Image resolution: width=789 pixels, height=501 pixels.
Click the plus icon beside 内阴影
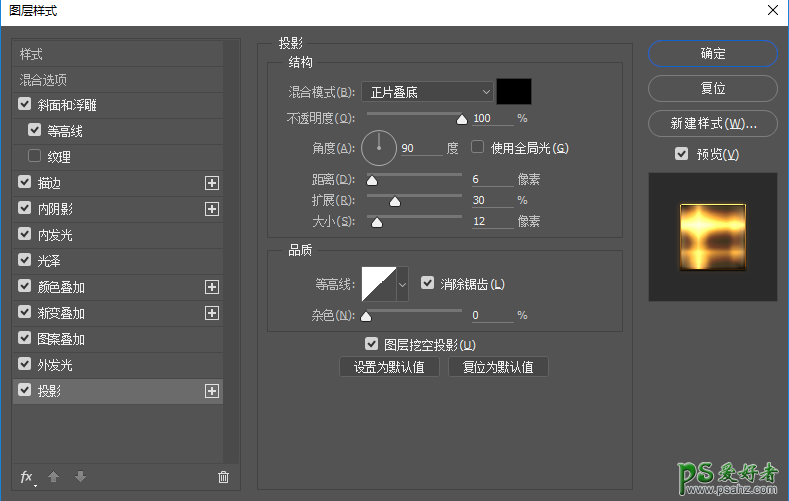point(211,209)
